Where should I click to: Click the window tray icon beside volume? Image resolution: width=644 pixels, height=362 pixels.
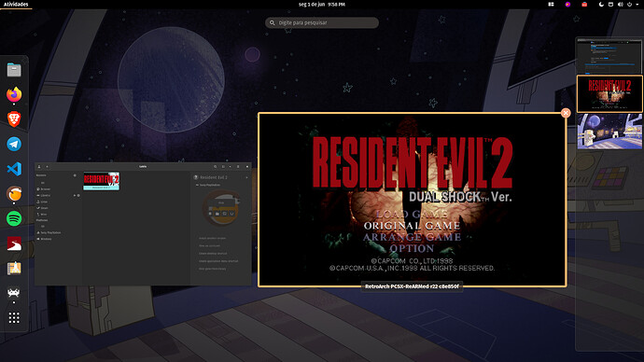pos(610,4)
